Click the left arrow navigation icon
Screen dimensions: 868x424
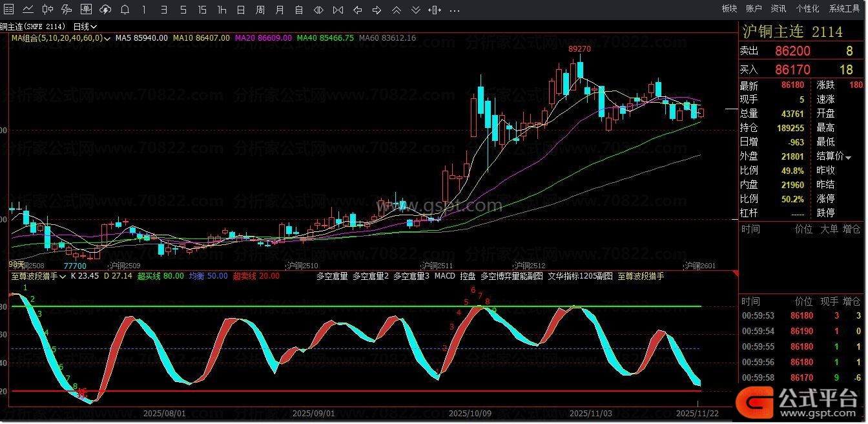[357, 10]
